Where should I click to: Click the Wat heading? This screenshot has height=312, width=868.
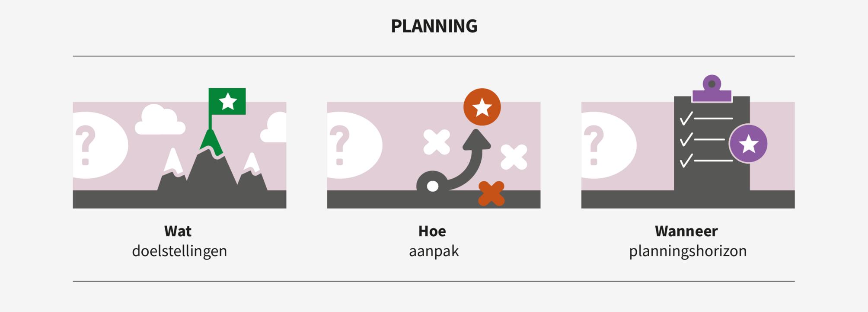[178, 231]
